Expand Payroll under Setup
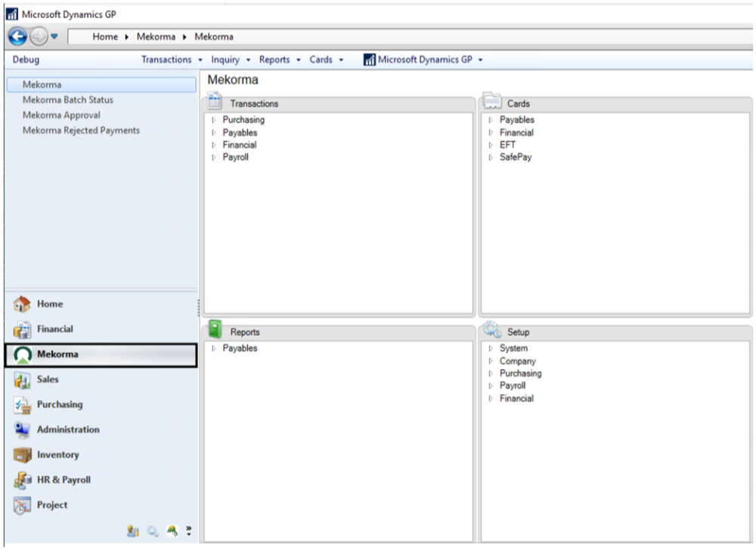This screenshot has height=549, width=756. [x=491, y=386]
